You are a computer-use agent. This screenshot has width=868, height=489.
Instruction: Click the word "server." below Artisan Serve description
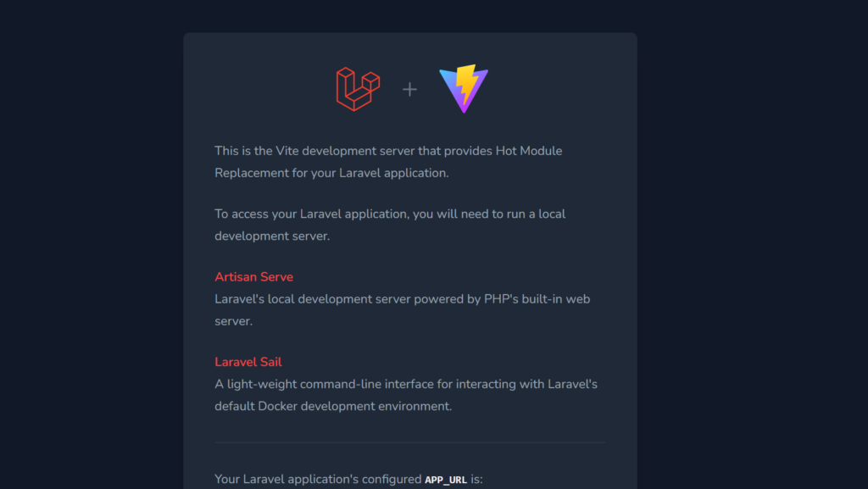233,321
